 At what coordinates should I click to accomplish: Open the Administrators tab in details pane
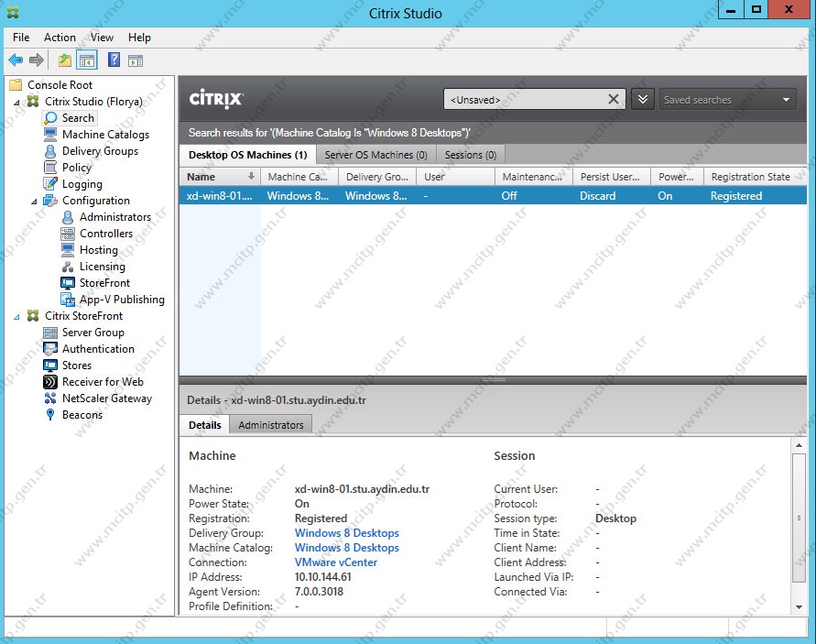(270, 425)
